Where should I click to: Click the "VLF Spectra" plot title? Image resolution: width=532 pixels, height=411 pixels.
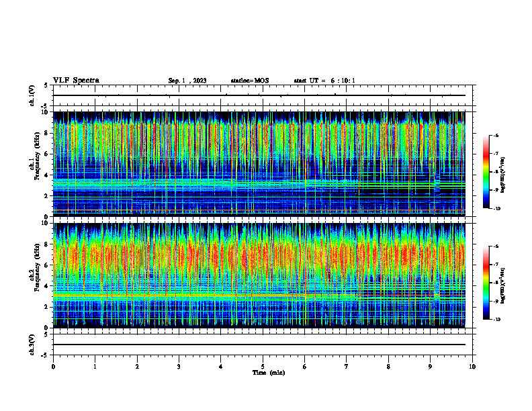coord(76,81)
